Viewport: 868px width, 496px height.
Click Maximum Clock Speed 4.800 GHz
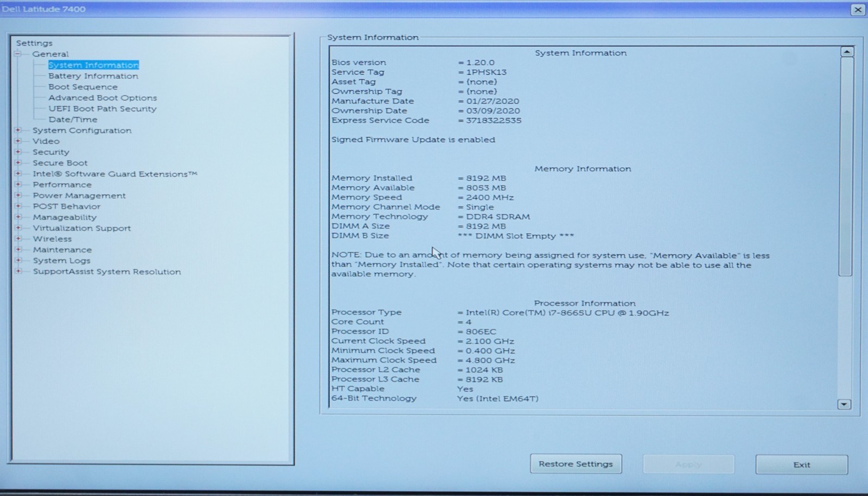(x=490, y=360)
